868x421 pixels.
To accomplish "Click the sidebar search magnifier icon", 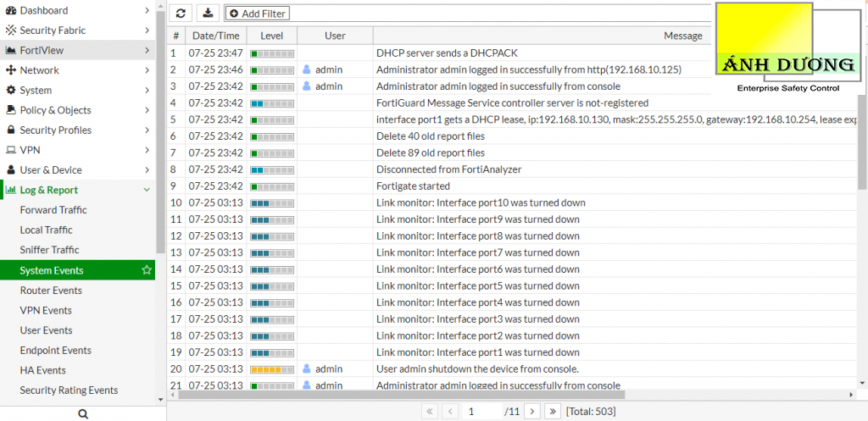I will (83, 414).
